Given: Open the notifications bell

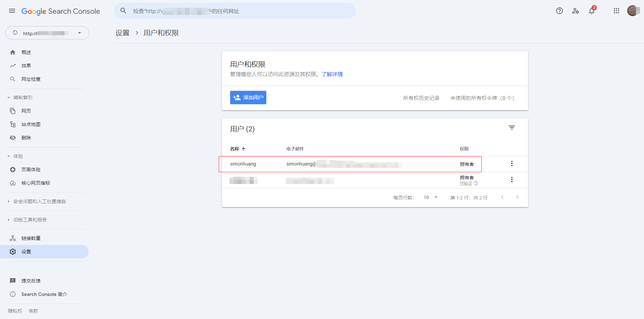Looking at the screenshot, I should point(592,11).
